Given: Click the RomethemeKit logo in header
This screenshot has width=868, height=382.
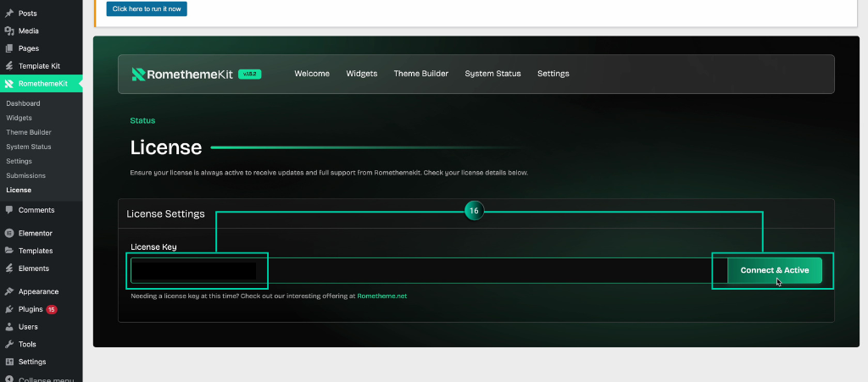Looking at the screenshot, I should tap(183, 74).
